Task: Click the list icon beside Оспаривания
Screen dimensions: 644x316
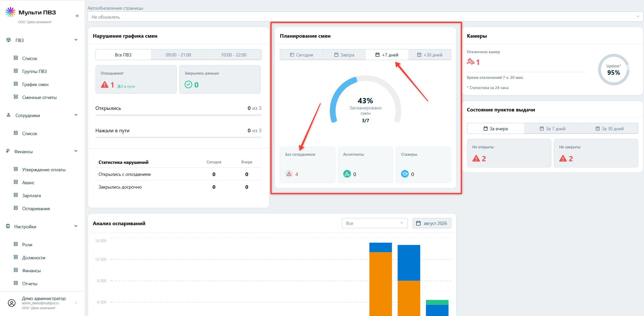Action: pyautogui.click(x=16, y=208)
